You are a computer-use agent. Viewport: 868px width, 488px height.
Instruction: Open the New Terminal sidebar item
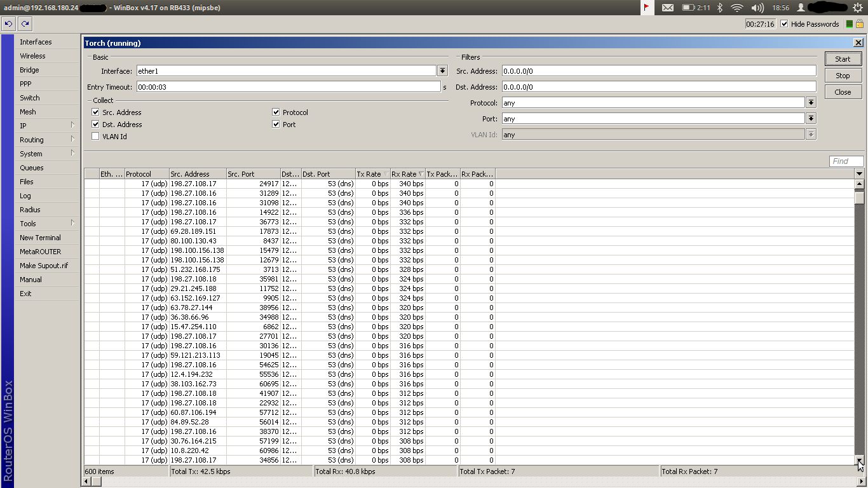tap(40, 238)
